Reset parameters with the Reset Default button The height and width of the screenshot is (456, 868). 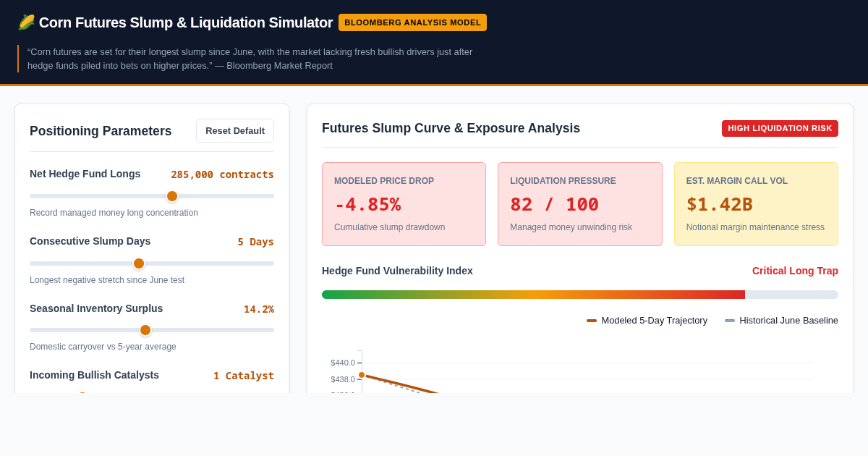click(235, 131)
